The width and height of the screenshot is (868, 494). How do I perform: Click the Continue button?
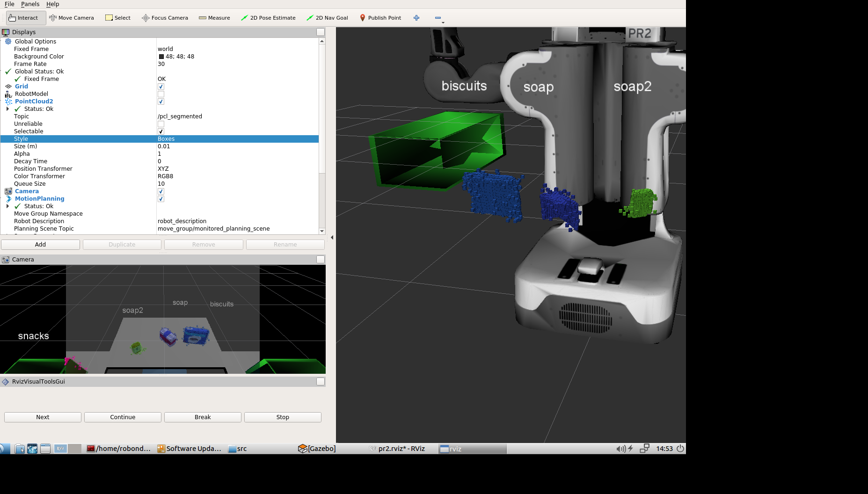click(123, 417)
